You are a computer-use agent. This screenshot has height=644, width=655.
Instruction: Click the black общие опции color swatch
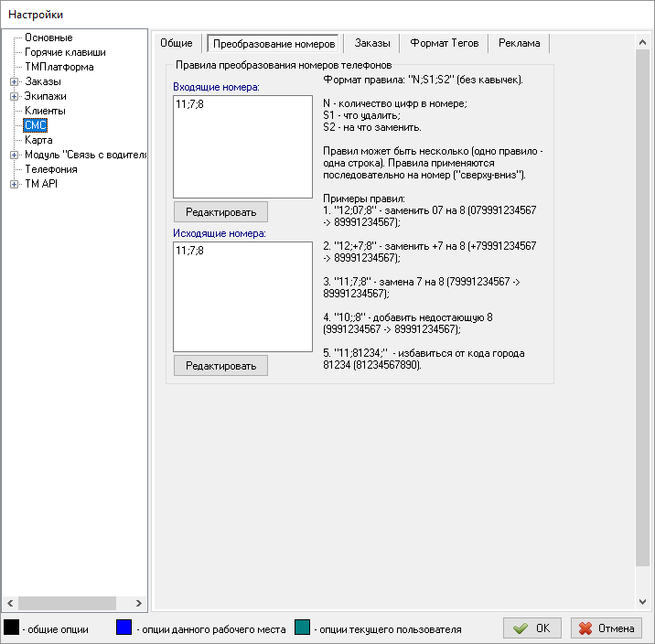point(12,628)
